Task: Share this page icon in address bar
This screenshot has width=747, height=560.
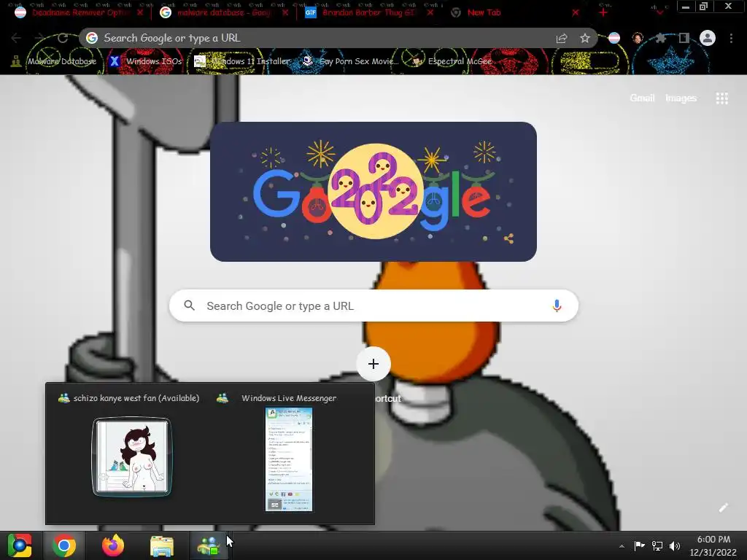Action: coord(562,38)
